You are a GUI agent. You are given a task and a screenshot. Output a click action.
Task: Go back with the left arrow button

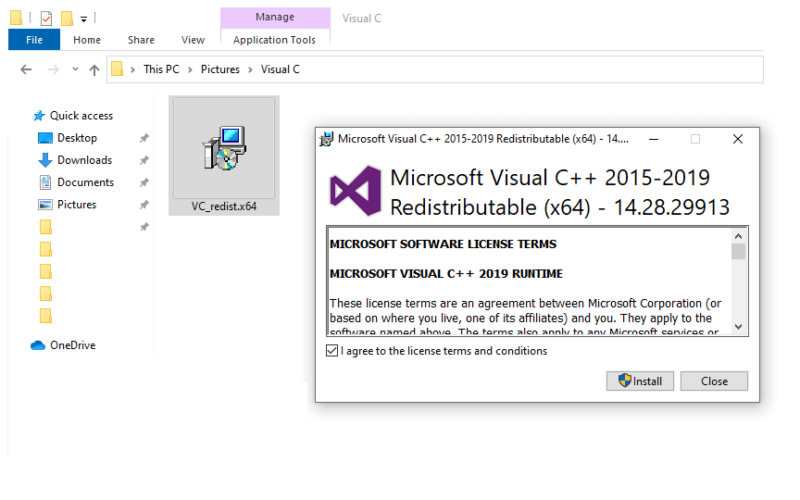[26, 69]
